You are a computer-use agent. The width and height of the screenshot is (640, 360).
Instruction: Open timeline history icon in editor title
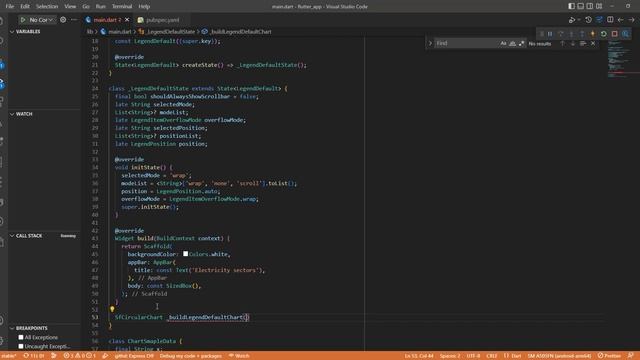coord(588,20)
